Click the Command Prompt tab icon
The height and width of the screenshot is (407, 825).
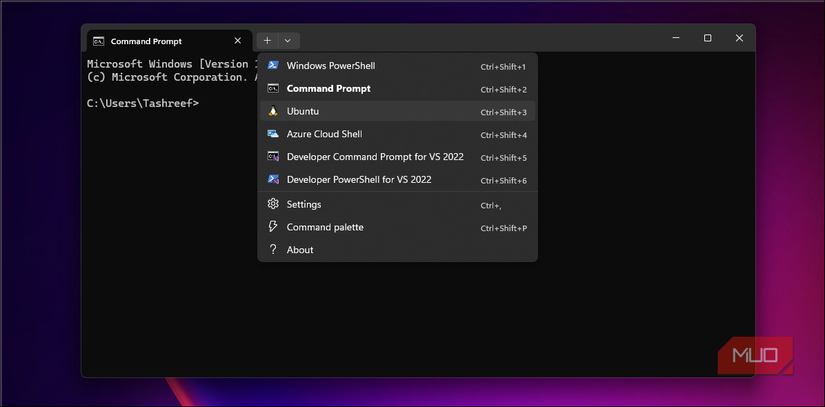click(98, 41)
